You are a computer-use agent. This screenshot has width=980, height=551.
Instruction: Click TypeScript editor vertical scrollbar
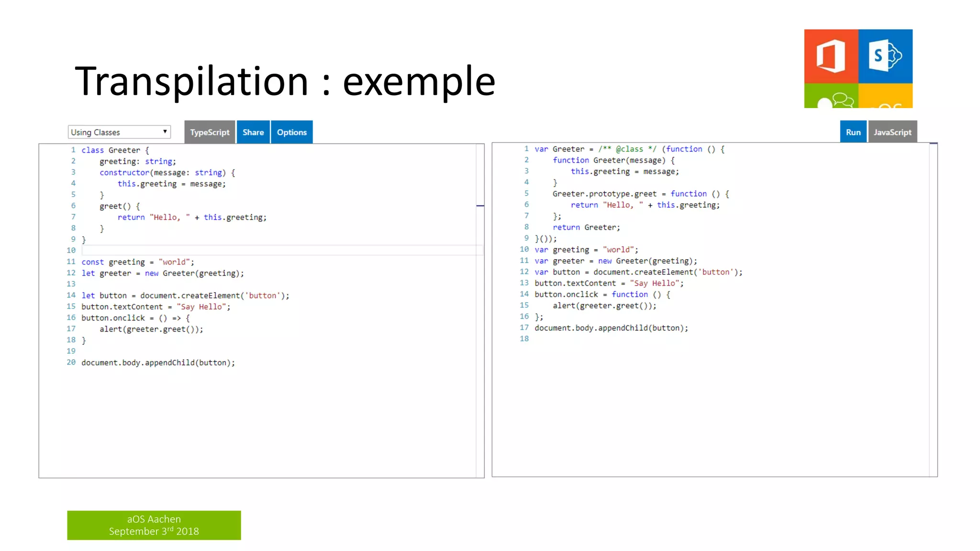coord(480,311)
